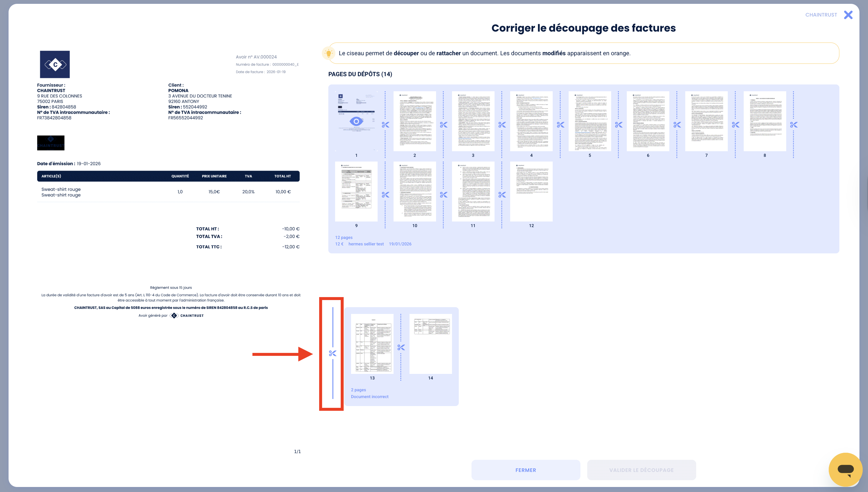Select page 5 thumbnail
868x492 pixels.
click(x=590, y=121)
